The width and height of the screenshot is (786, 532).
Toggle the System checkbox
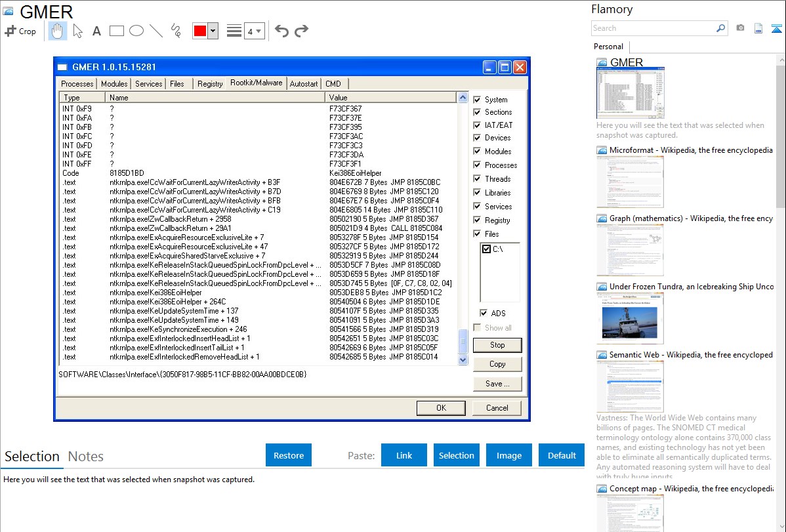point(477,99)
